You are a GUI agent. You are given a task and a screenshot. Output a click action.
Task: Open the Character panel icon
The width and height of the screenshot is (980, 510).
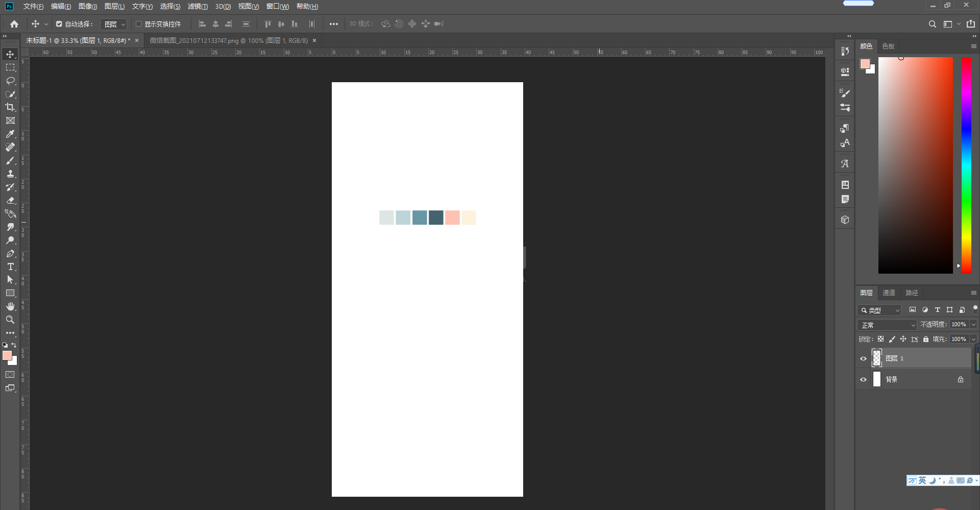point(845,143)
